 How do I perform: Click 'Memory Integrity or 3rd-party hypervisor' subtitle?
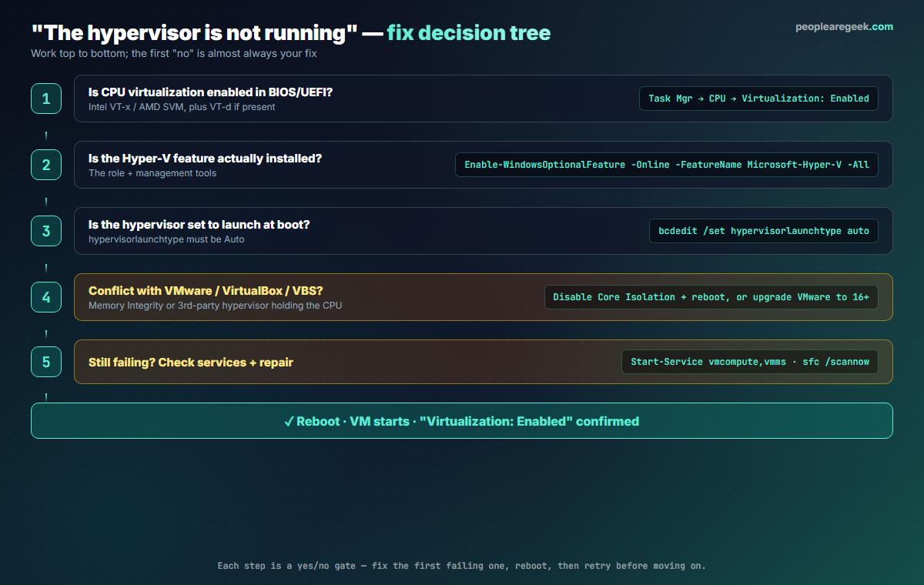click(215, 306)
